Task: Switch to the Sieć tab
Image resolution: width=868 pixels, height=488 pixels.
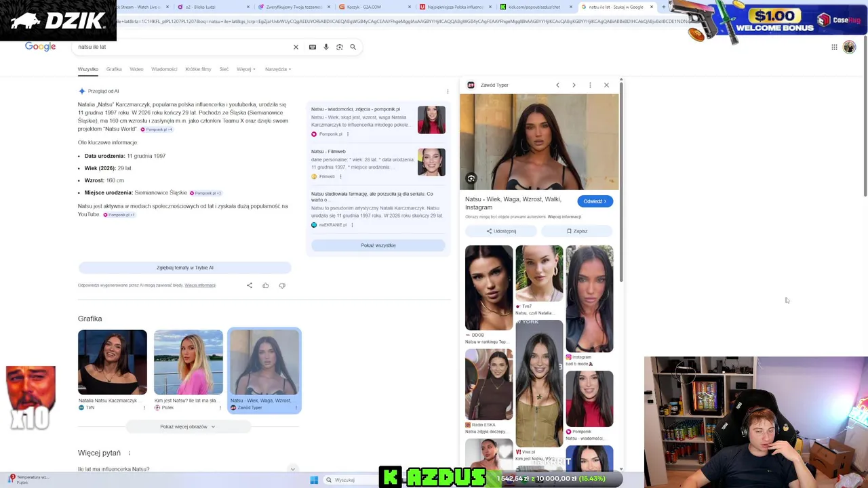Action: pos(224,69)
